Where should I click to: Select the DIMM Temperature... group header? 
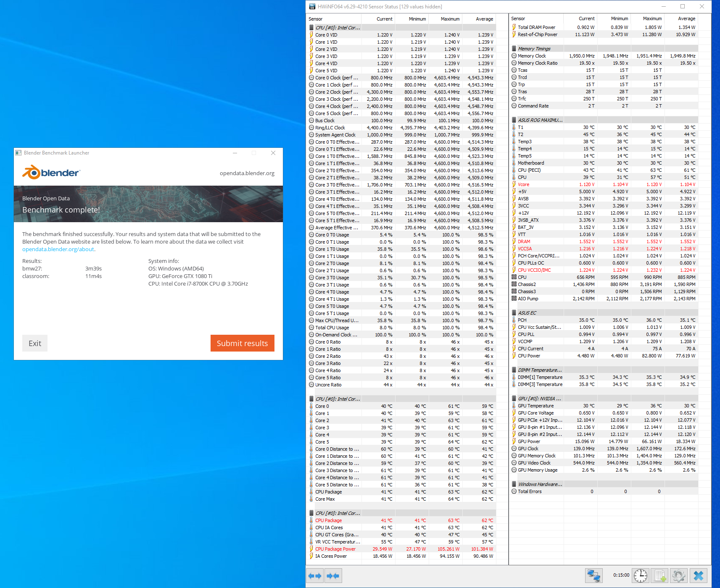605,370
